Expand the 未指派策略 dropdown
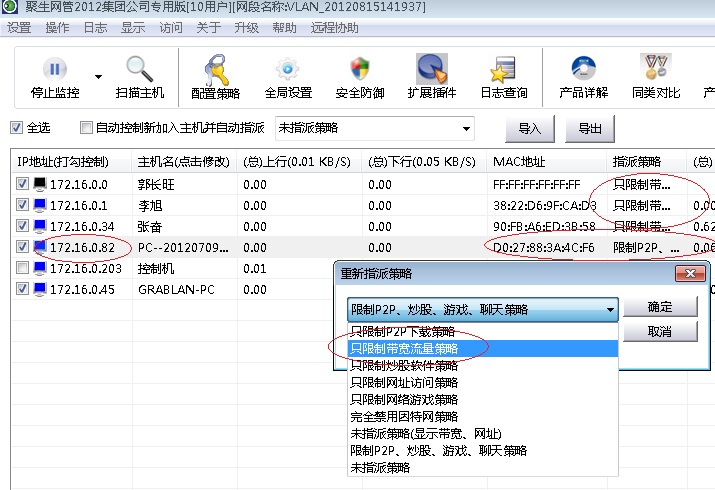The width and height of the screenshot is (715, 490). 465,128
